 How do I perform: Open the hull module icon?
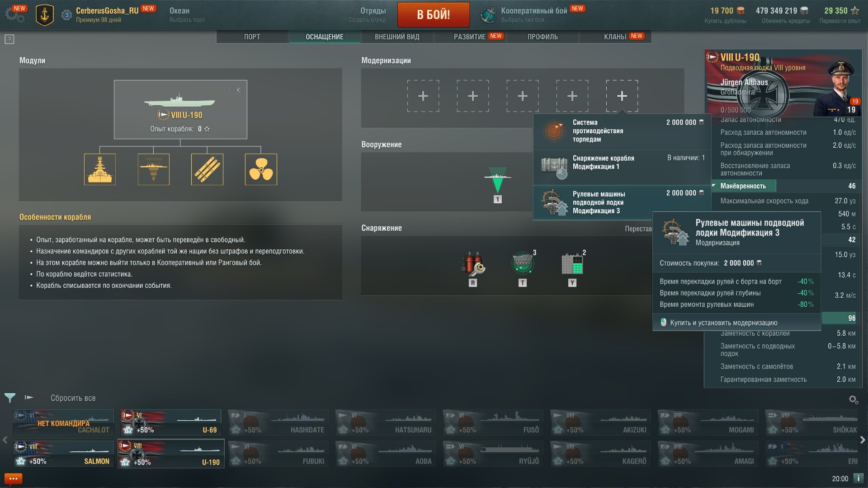[x=100, y=169]
